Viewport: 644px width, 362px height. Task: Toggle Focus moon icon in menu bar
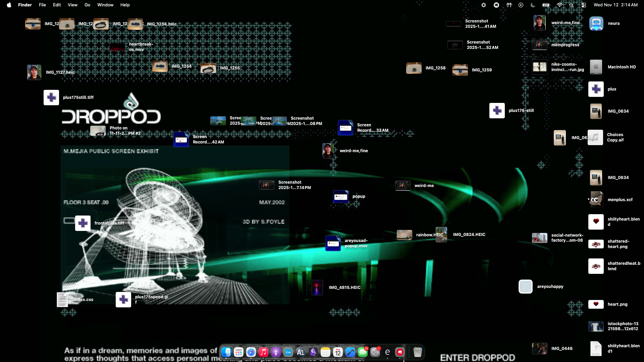[x=533, y=5]
